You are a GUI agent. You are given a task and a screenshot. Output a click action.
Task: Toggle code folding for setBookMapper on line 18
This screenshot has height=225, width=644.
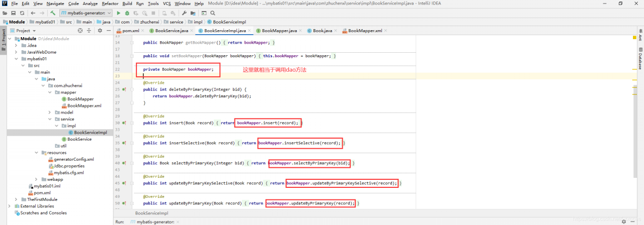click(132, 56)
